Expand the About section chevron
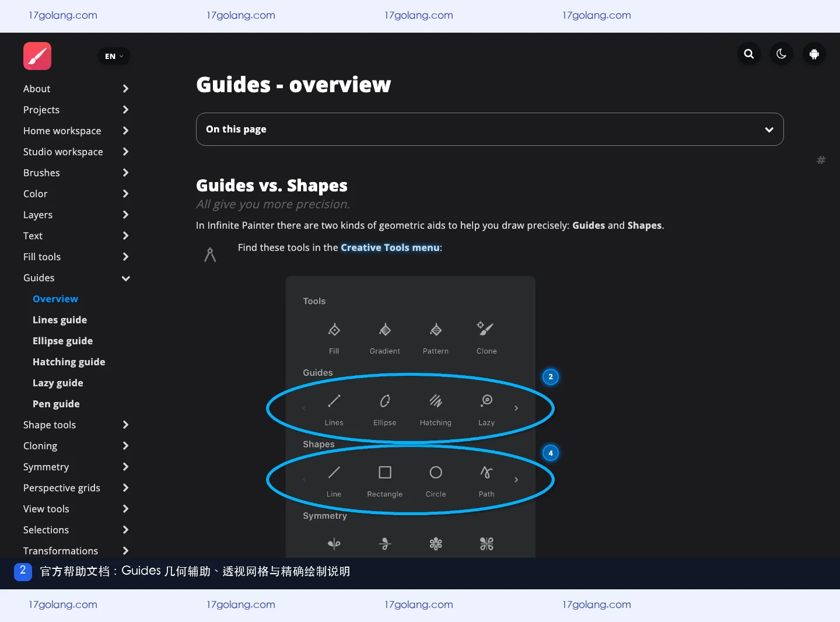Viewport: 840px width, 622px height. [125, 89]
